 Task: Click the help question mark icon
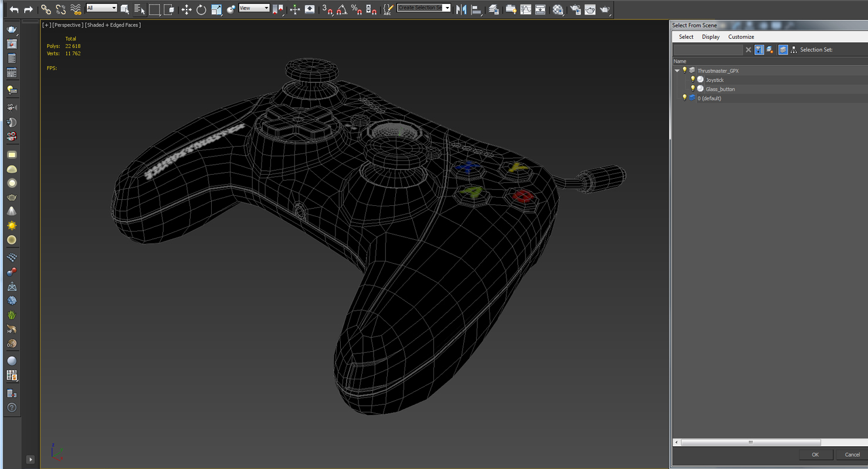12,407
